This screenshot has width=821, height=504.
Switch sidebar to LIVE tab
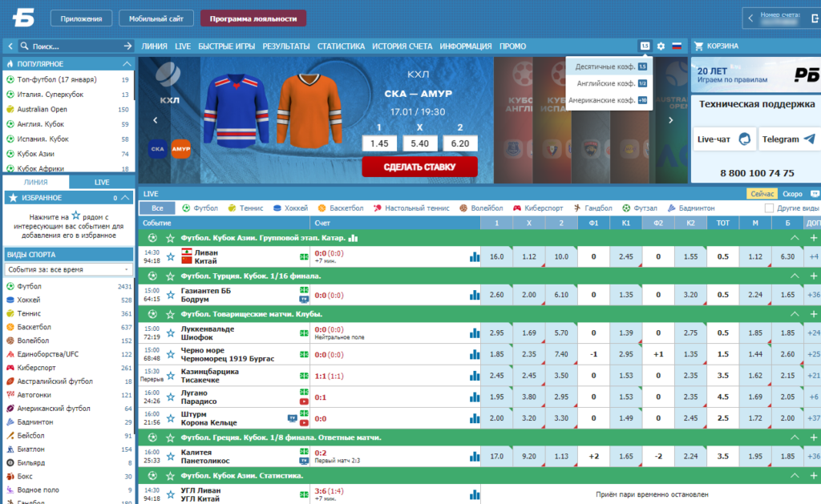tap(102, 182)
